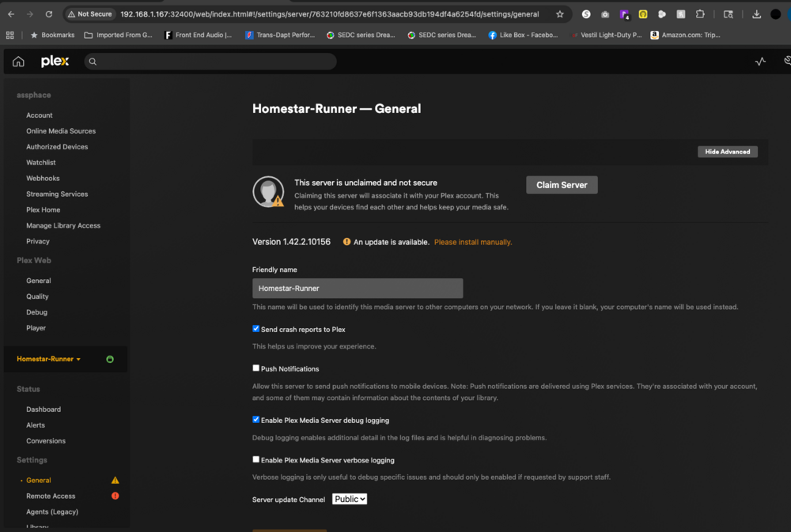Click the Claim Server button
The width and height of the screenshot is (791, 532).
point(562,185)
